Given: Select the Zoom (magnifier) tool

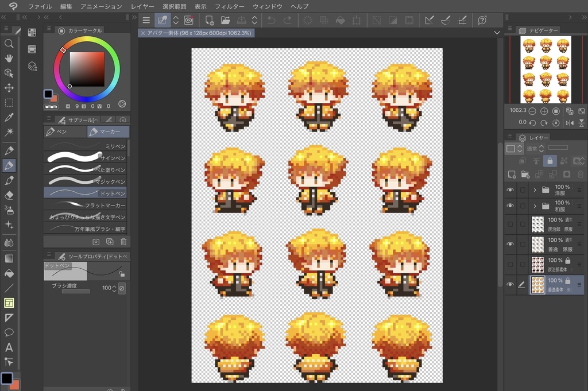Looking at the screenshot, I should (9, 44).
